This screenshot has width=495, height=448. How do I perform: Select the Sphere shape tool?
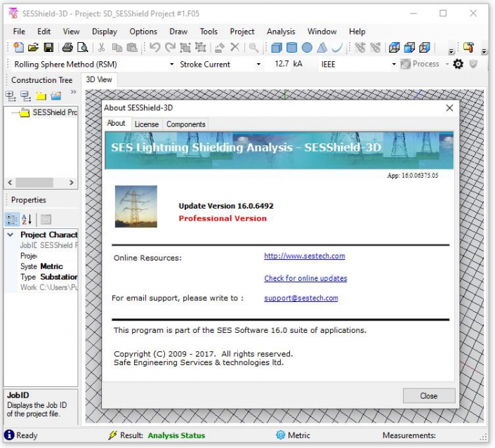coord(307,47)
